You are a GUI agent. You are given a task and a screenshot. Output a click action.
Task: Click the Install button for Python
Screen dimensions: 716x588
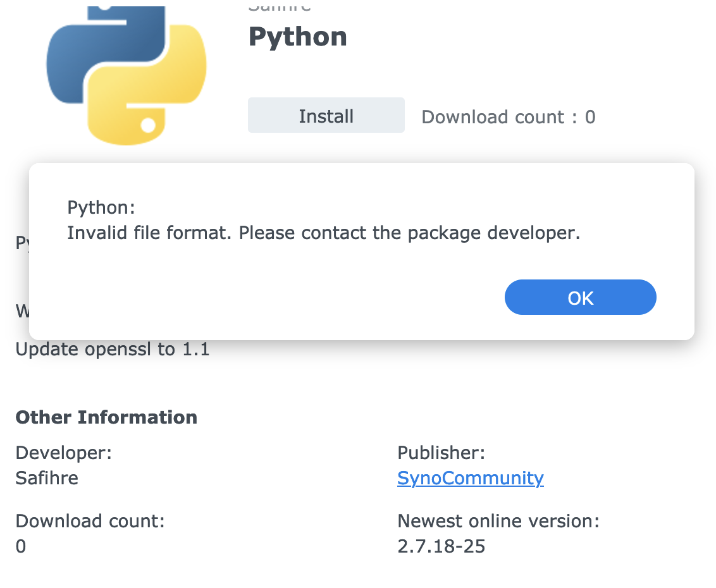pos(326,115)
